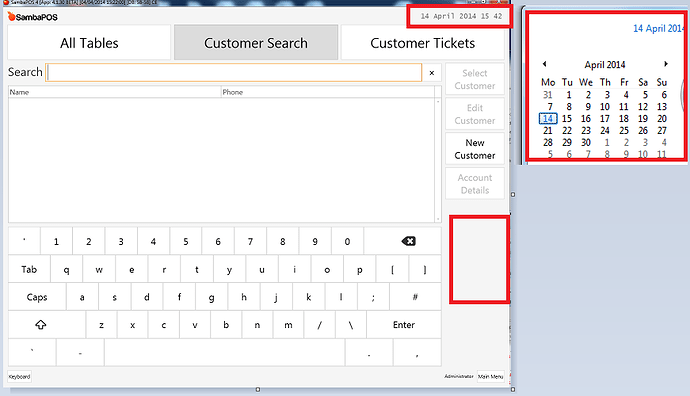This screenshot has height=396, width=690.
Task: Go to previous month in calendar
Action: (x=544, y=64)
